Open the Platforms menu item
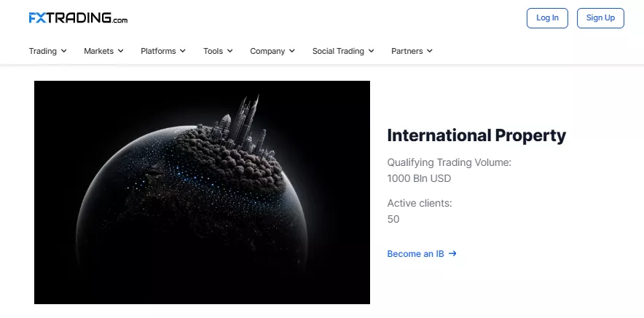This screenshot has height=318, width=644. click(x=163, y=51)
